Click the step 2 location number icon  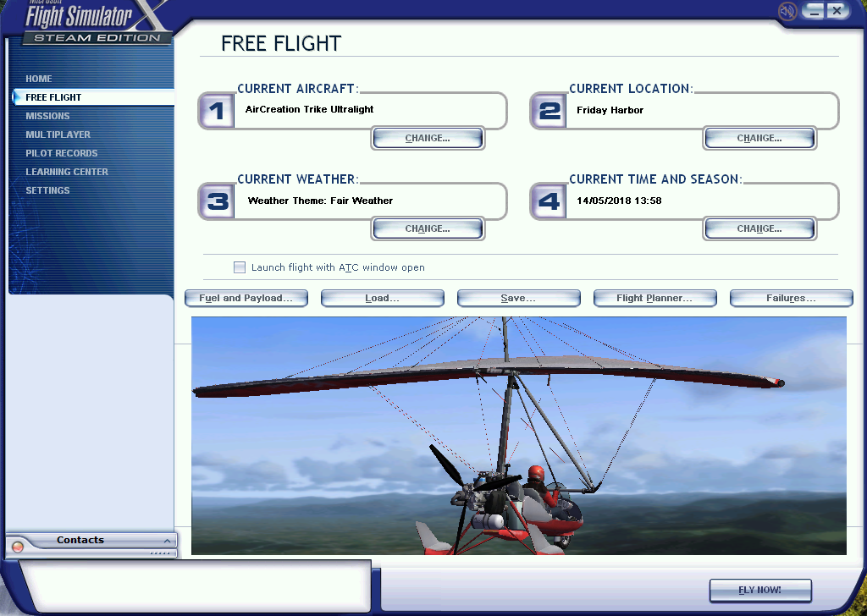tap(548, 111)
